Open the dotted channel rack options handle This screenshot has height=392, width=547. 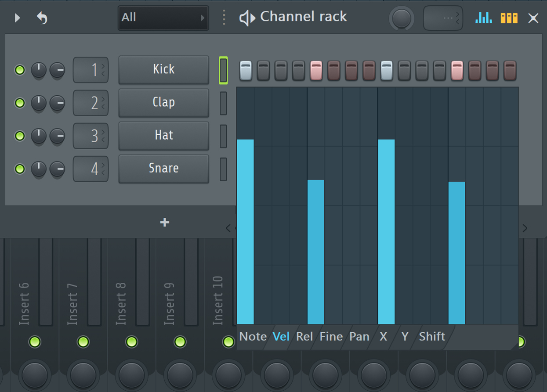(x=224, y=18)
